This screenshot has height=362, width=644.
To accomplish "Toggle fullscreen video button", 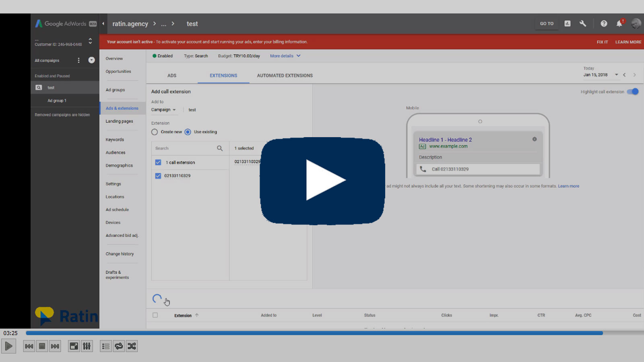I will (74, 346).
